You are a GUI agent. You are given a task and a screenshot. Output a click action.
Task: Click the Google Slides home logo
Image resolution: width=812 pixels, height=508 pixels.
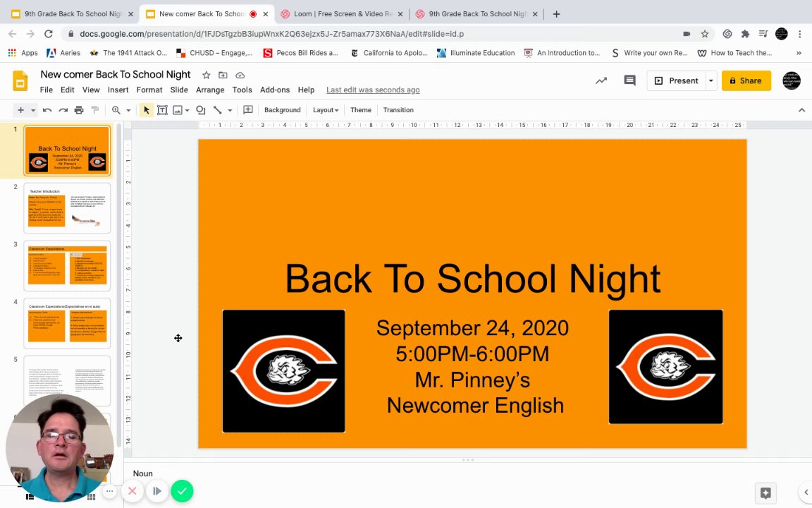[20, 81]
